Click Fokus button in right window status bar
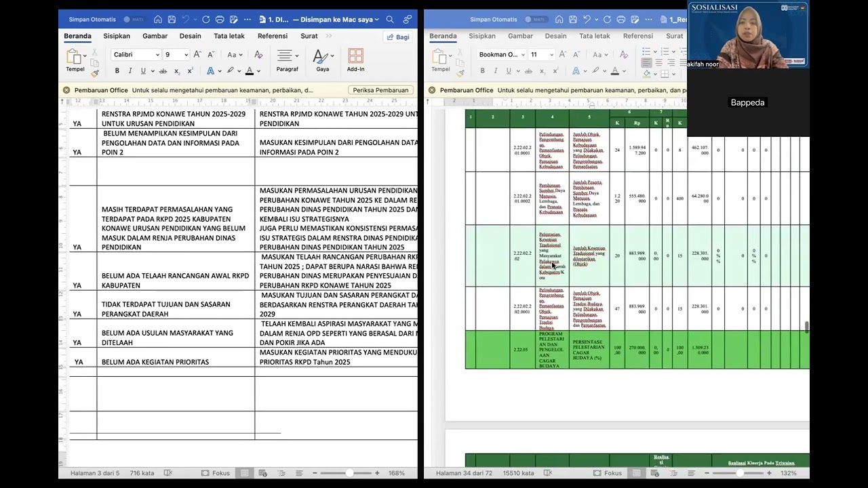The width and height of the screenshot is (868, 488). (608, 473)
